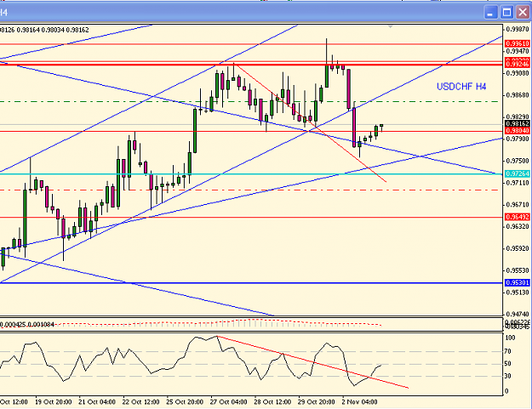Select the 0.96492 red price label
Screen dimensions: 532x409
point(518,217)
